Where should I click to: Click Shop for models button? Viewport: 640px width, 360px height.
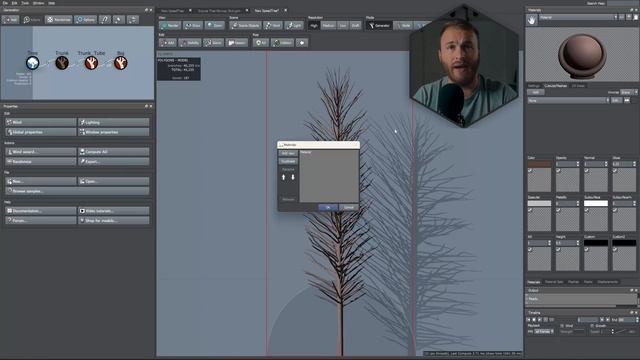pyautogui.click(x=113, y=220)
